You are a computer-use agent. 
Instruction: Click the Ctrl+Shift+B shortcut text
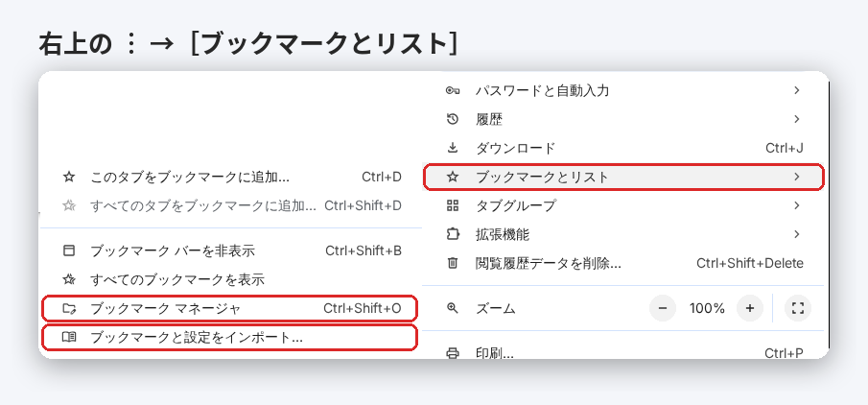point(364,250)
